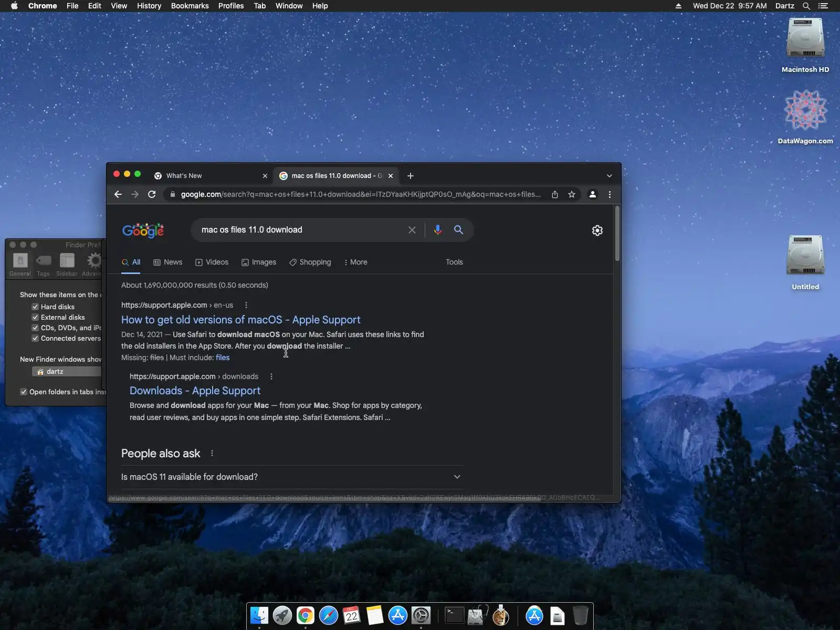Clear the Google search box text
This screenshot has width=840, height=630.
pyautogui.click(x=412, y=230)
